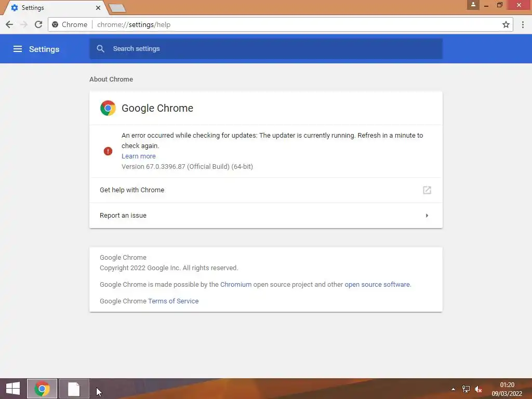532x399 pixels.
Task: Show hidden system tray icons
Action: [x=453, y=389]
